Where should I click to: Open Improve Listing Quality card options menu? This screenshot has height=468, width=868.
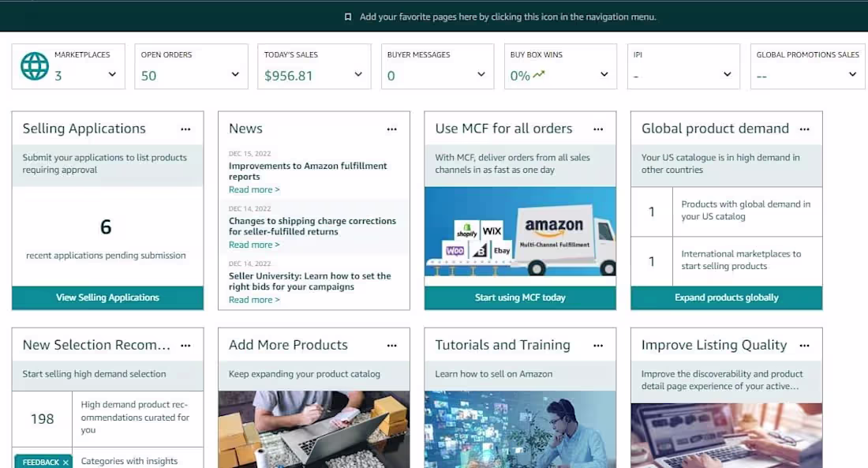pos(805,346)
